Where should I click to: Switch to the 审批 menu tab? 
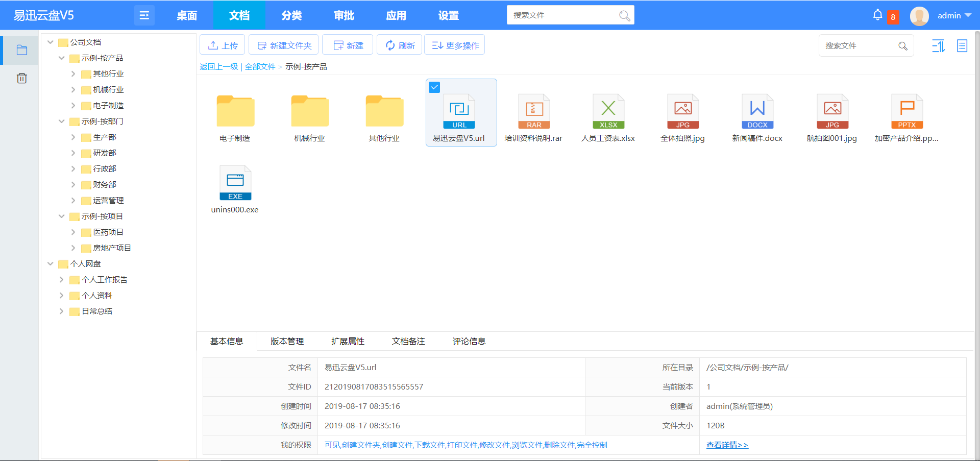(344, 15)
